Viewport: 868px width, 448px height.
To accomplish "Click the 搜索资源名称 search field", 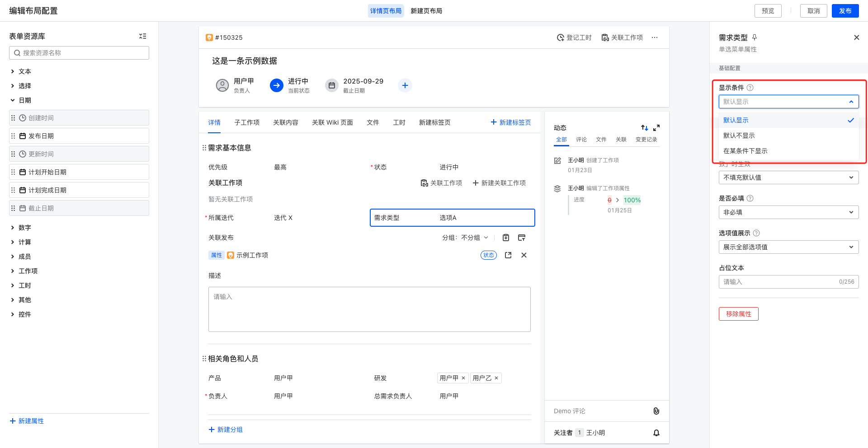I will point(79,53).
